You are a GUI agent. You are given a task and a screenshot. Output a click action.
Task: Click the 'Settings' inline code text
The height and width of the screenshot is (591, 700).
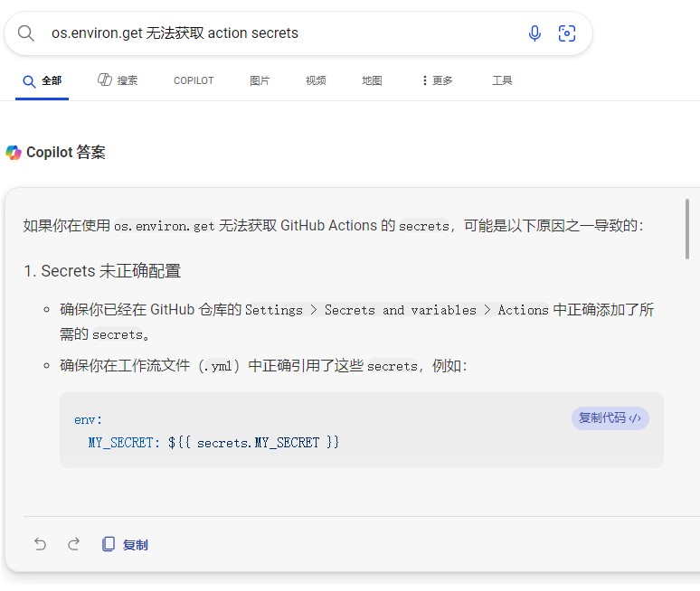point(274,310)
